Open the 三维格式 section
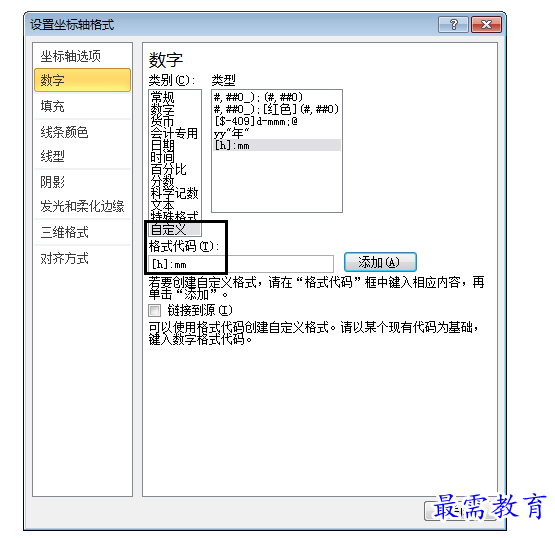This screenshot has width=555, height=538. 82,232
